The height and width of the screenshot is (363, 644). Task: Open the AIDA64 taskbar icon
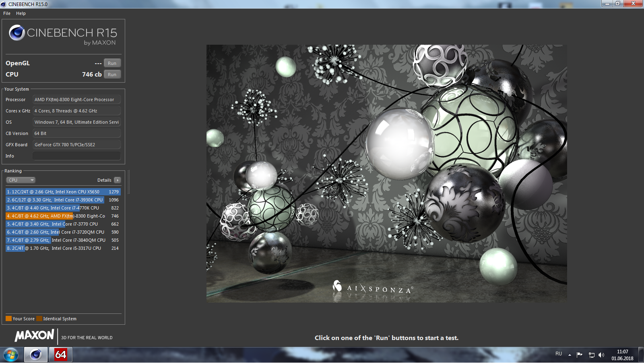[x=61, y=355]
